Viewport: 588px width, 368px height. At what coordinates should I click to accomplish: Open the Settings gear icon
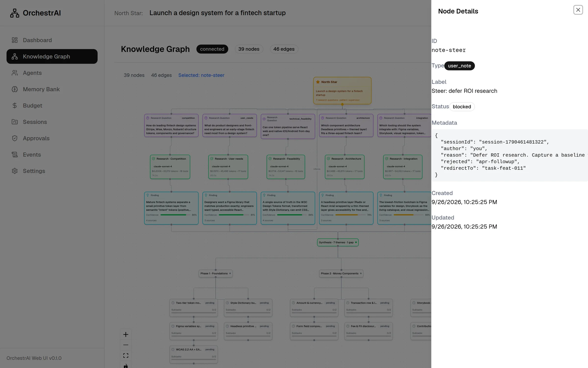pos(15,171)
